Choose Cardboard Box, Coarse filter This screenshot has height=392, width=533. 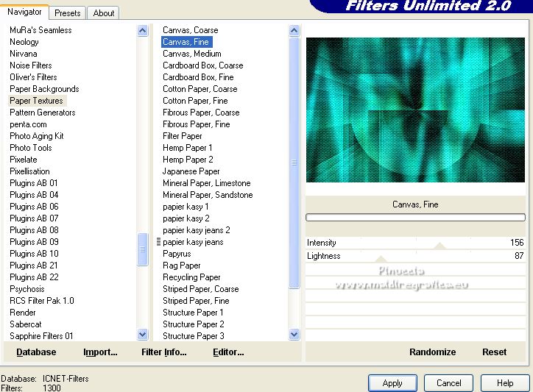tap(203, 65)
